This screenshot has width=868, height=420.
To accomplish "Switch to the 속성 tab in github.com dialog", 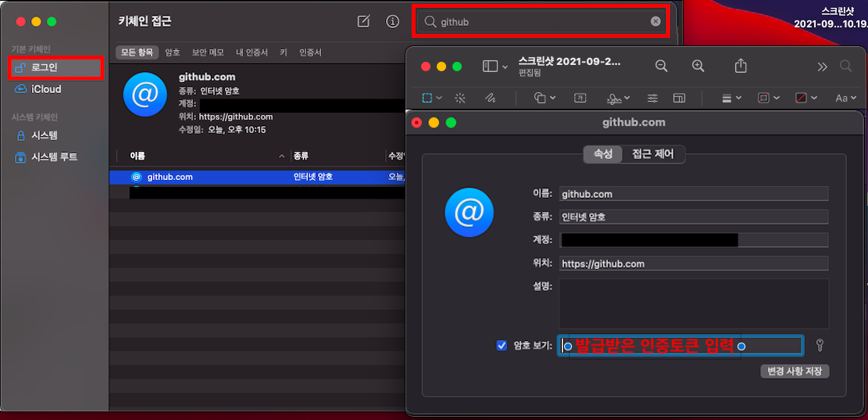I will click(x=603, y=154).
